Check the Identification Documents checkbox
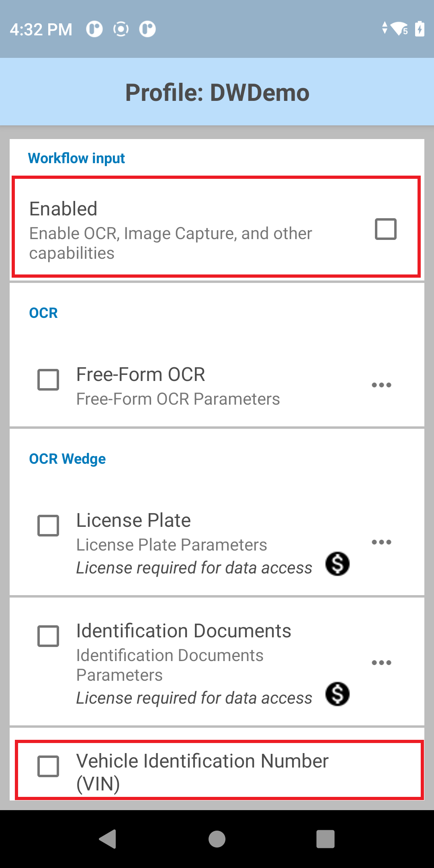This screenshot has height=868, width=434. click(x=48, y=636)
